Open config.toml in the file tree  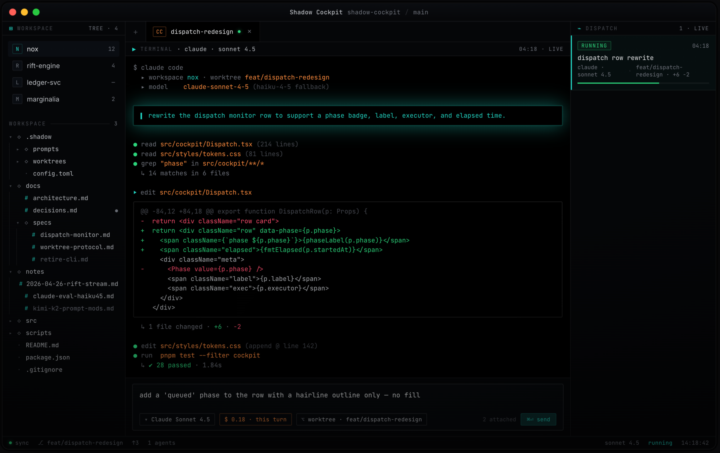pos(53,174)
